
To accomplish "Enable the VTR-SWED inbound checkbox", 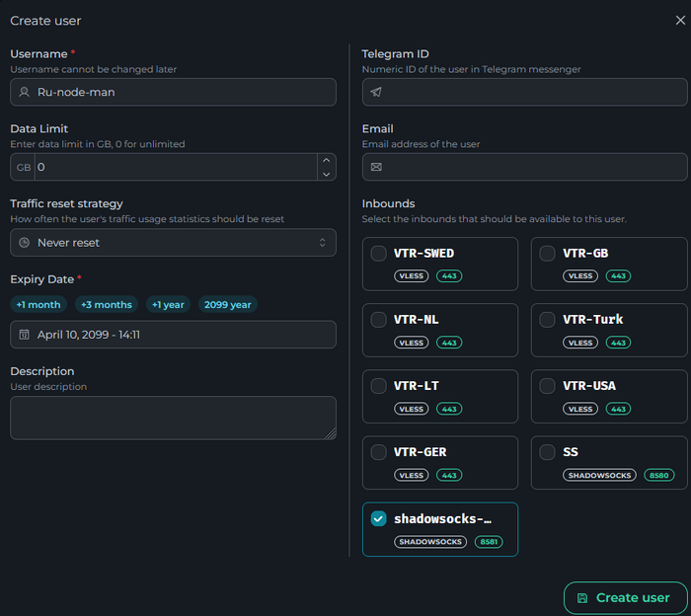I will [x=379, y=254].
